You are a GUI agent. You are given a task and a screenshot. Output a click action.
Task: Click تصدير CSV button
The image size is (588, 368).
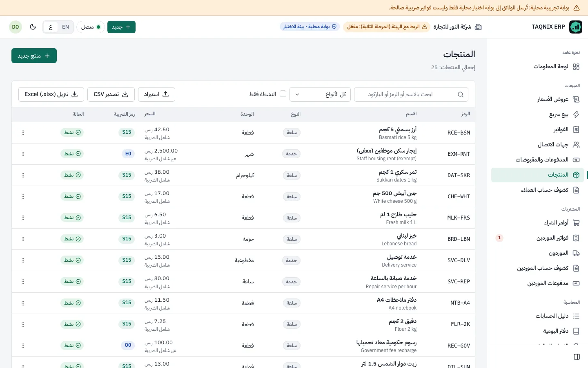coord(111,94)
